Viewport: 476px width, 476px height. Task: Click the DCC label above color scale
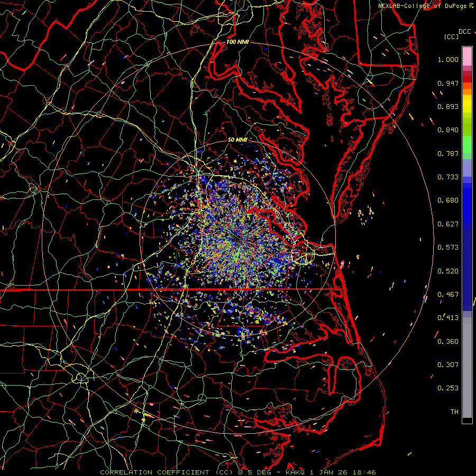click(x=464, y=32)
